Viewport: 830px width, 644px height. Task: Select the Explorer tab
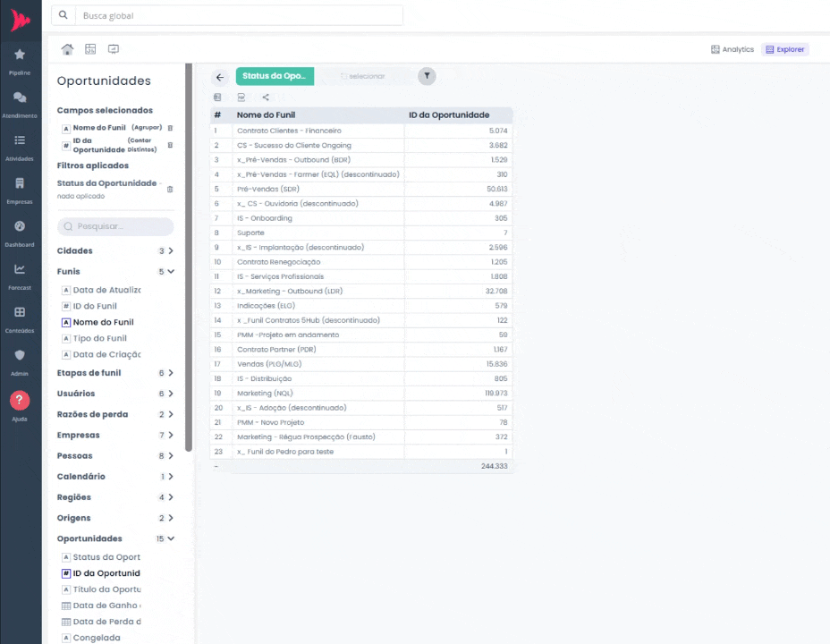coord(784,49)
